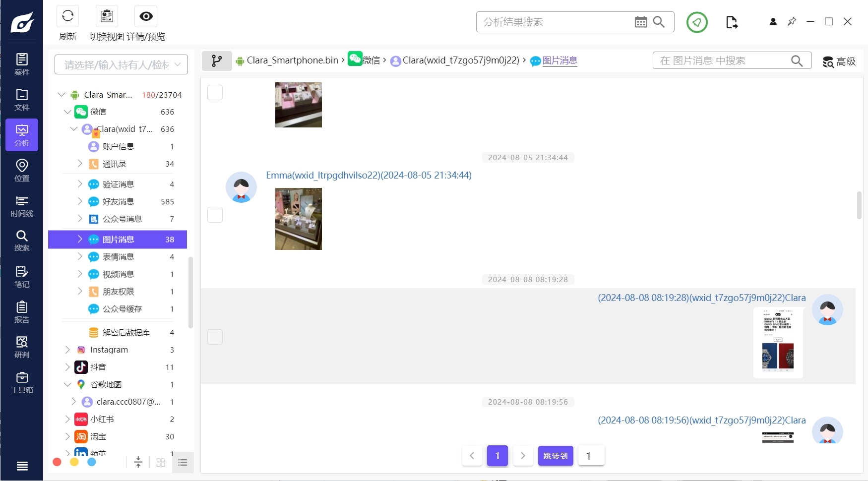Image resolution: width=868 pixels, height=481 pixels.
Task: Click the branch tree icon beside breadcrumb
Action: coord(217,61)
